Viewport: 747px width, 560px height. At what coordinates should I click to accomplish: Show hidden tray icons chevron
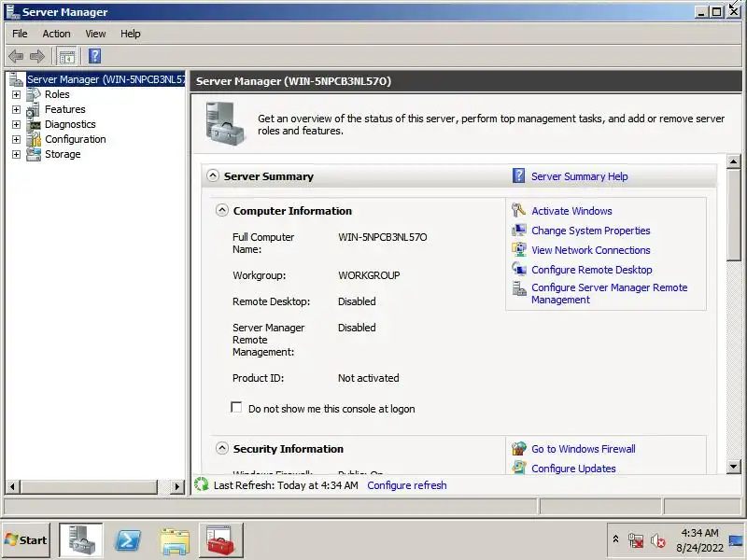pos(615,539)
